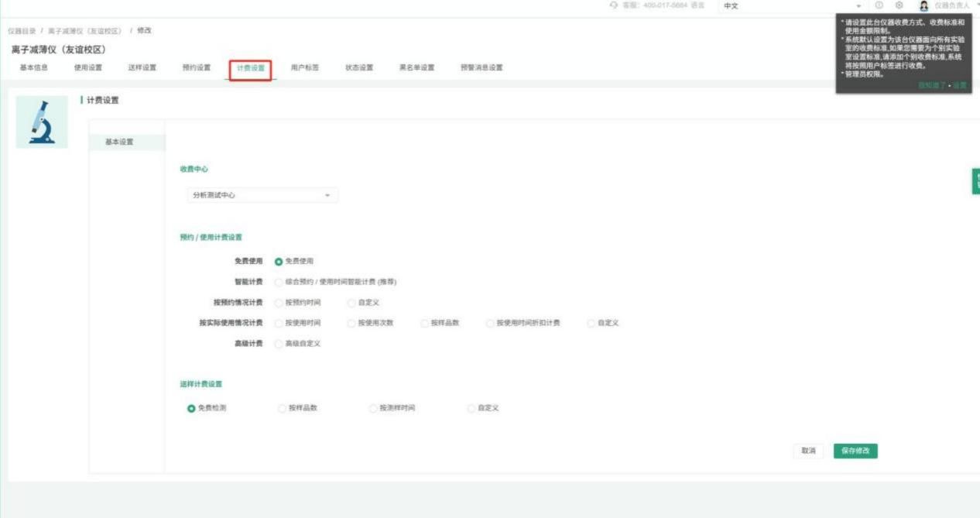Go to 仪器目录 breadcrumb link

21,31
